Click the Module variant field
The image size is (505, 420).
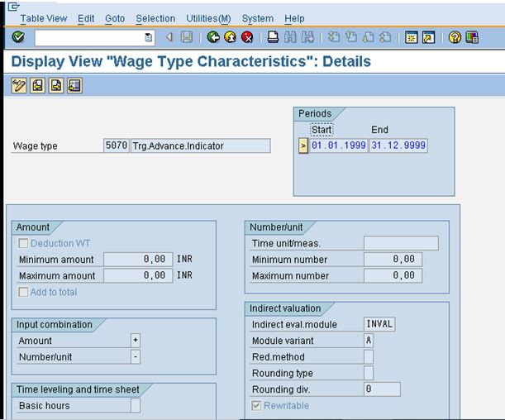tap(369, 341)
